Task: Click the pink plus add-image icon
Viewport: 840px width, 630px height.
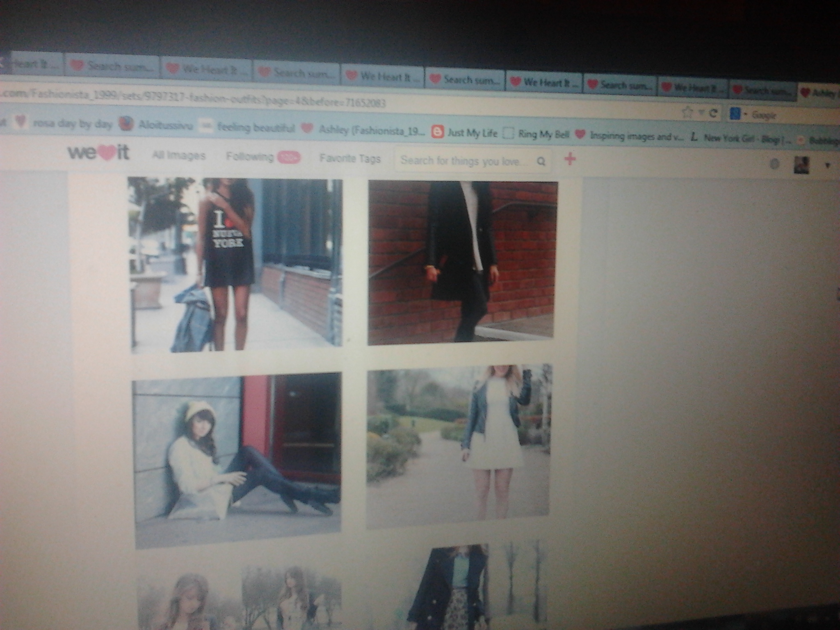Action: pyautogui.click(x=570, y=159)
